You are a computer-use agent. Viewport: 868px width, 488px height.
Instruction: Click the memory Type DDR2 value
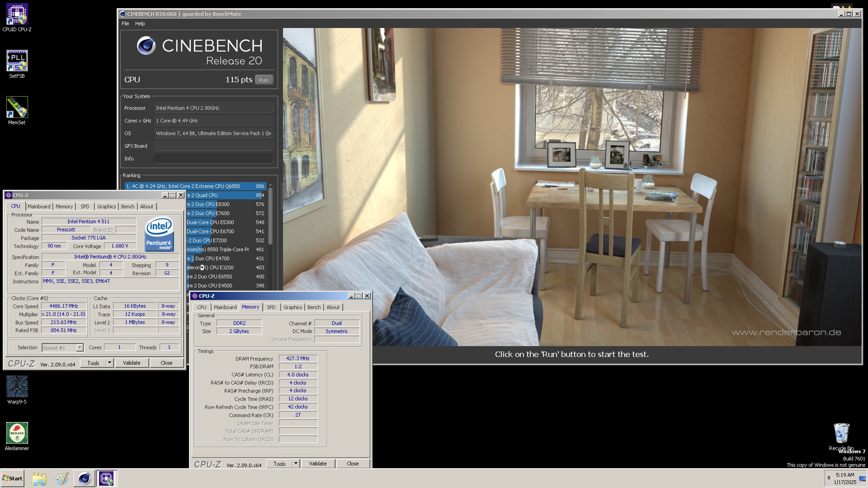point(239,323)
